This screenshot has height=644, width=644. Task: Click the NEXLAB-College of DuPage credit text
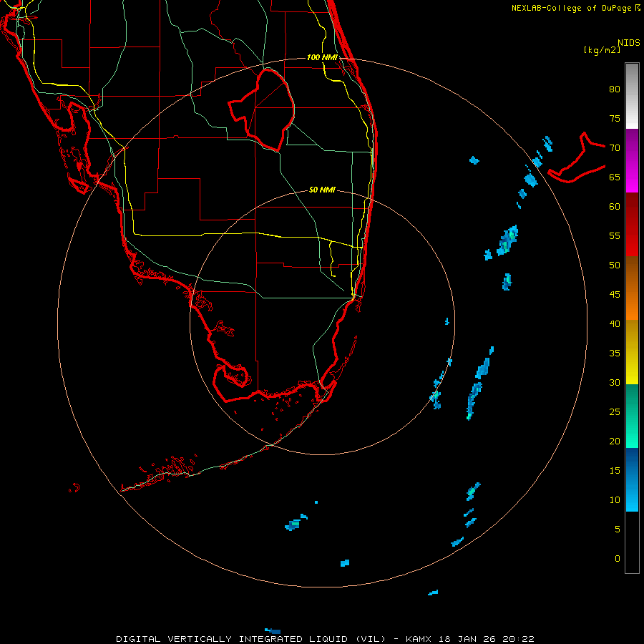tap(571, 8)
